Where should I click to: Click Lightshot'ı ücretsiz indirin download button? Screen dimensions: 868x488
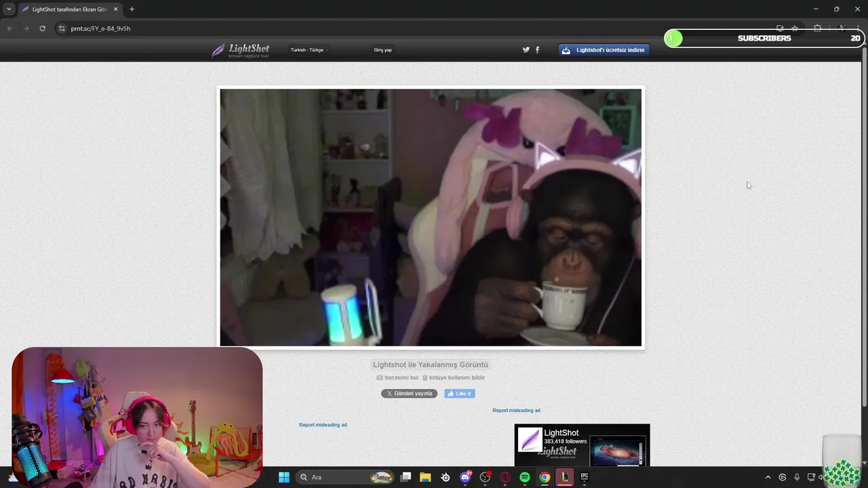pos(604,49)
